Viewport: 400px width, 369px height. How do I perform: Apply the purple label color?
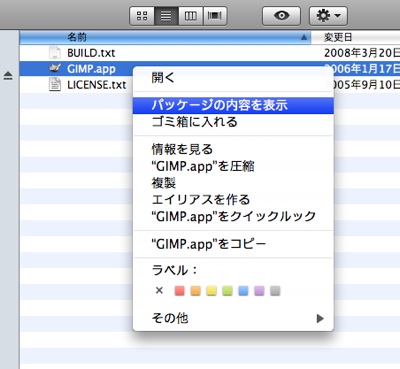(x=259, y=291)
